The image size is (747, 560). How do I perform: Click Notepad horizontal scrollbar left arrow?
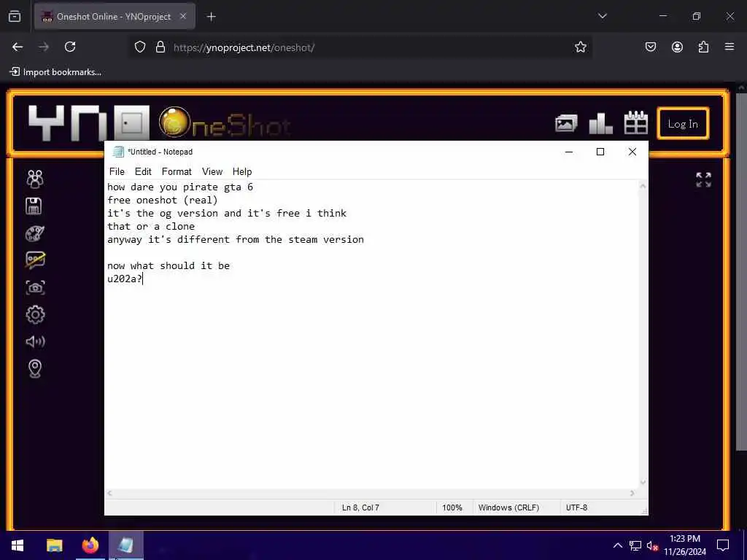pyautogui.click(x=109, y=494)
